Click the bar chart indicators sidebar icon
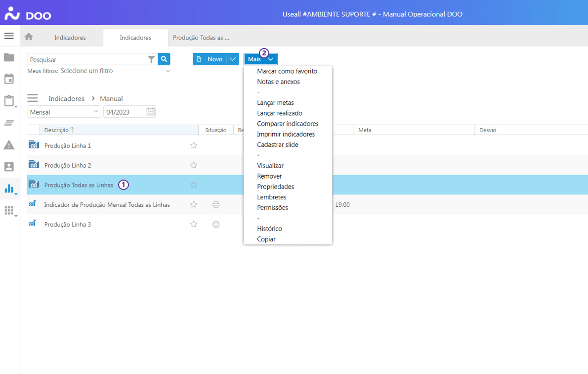This screenshot has height=374, width=588. 9,188
